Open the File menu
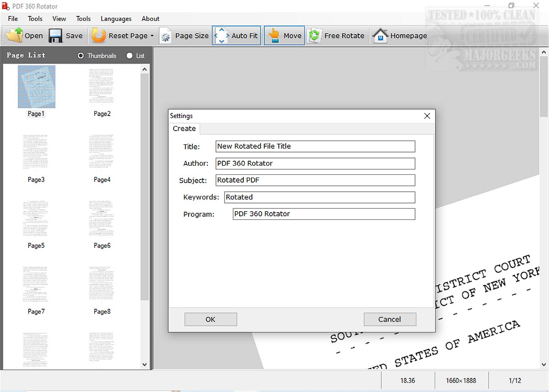Screen dimensions: 549x392 coord(13,19)
